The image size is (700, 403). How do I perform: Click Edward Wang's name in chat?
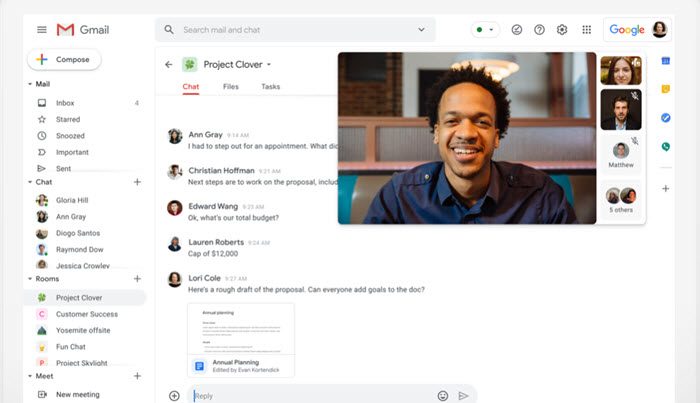(x=213, y=206)
